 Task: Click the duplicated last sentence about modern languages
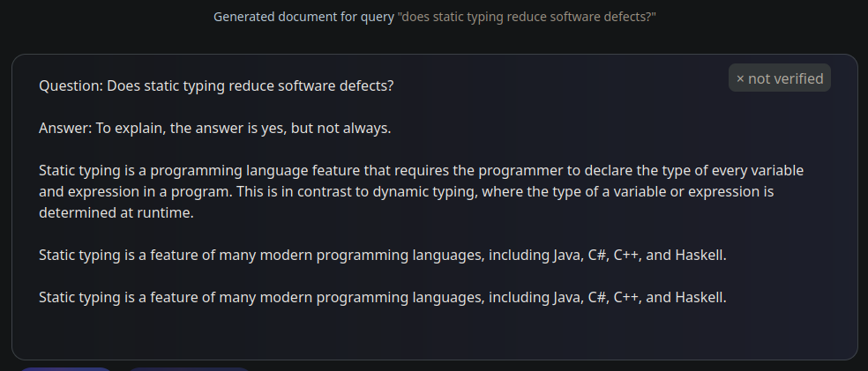tap(383, 298)
